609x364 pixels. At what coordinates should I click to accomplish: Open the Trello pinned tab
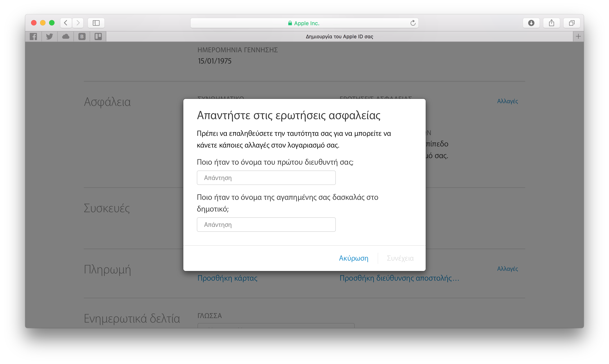(98, 36)
